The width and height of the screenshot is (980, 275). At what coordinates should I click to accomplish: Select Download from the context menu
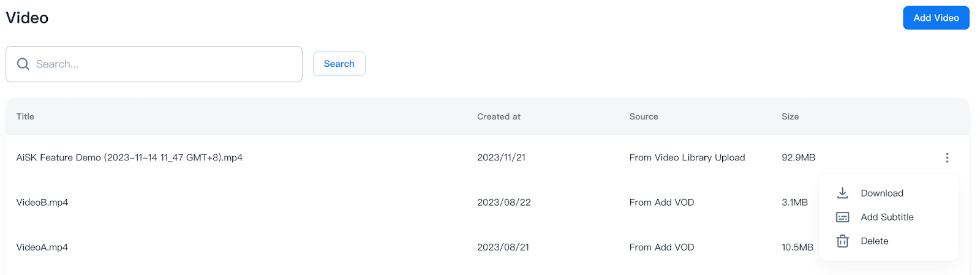click(x=881, y=193)
